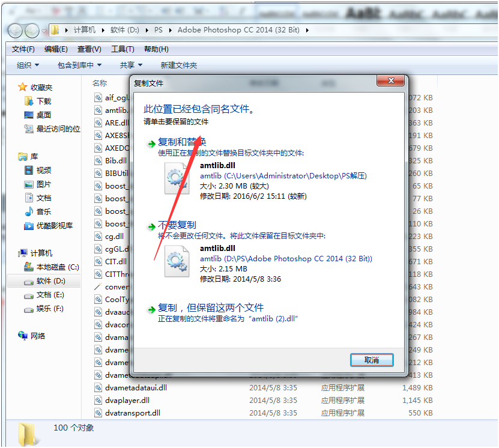Choose the 复制和替换 option
Viewport: 499px width, 448px height.
click(182, 142)
